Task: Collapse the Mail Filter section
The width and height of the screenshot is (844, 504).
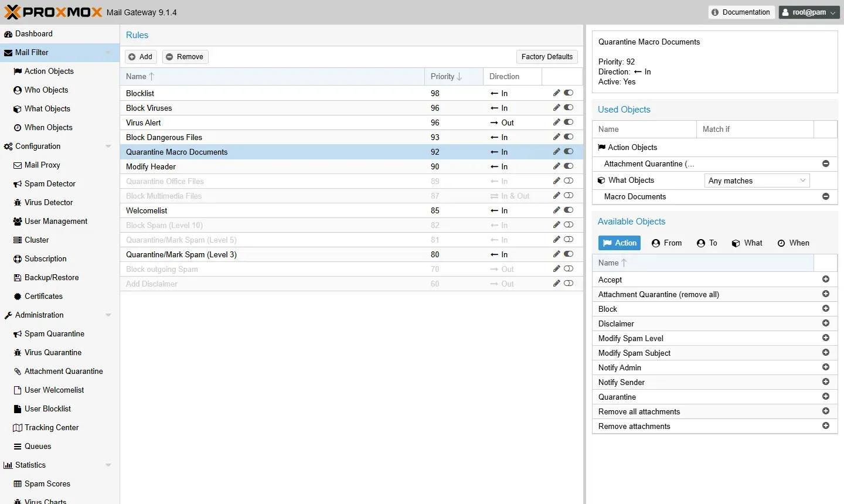Action: coord(108,53)
